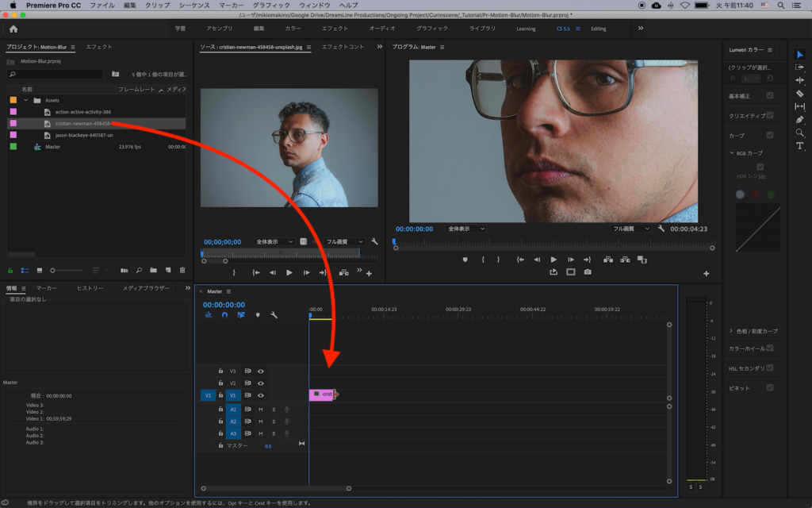
Task: Click the timeline wrench settings icon
Action: 274,315
